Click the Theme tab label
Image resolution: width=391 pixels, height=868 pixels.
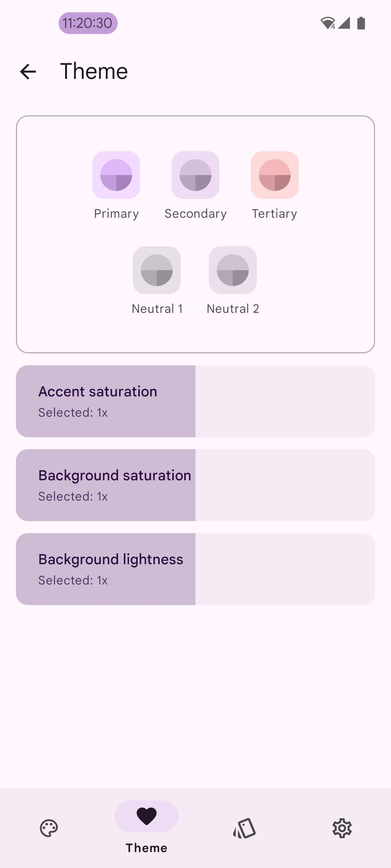point(147,848)
